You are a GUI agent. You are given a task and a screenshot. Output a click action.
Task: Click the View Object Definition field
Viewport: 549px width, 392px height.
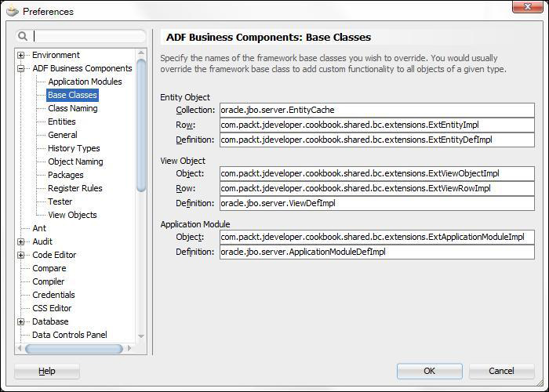pos(377,203)
